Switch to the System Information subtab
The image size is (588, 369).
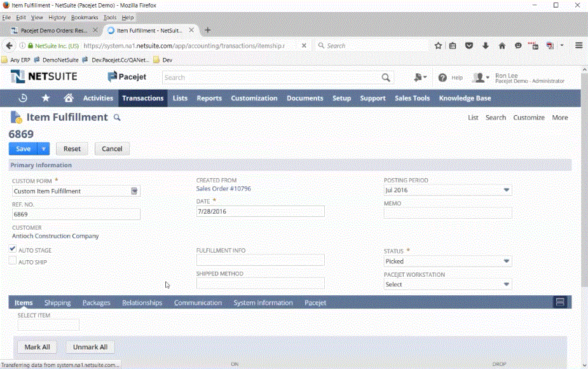coord(263,303)
